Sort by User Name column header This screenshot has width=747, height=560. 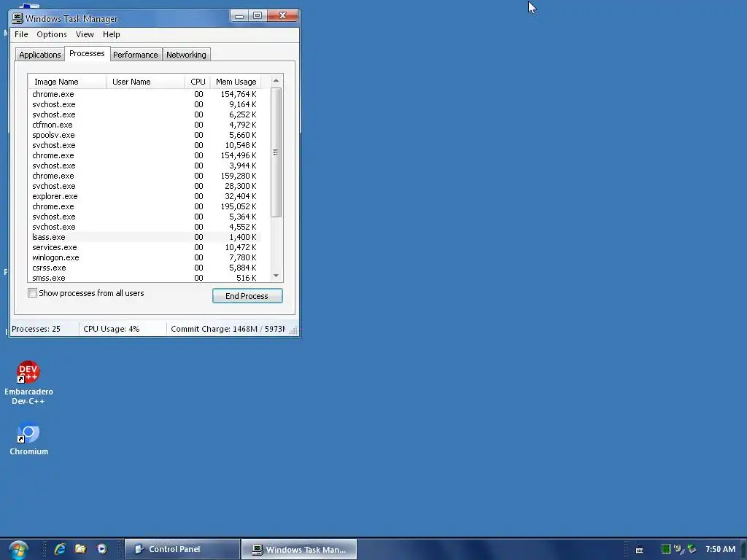click(x=145, y=82)
